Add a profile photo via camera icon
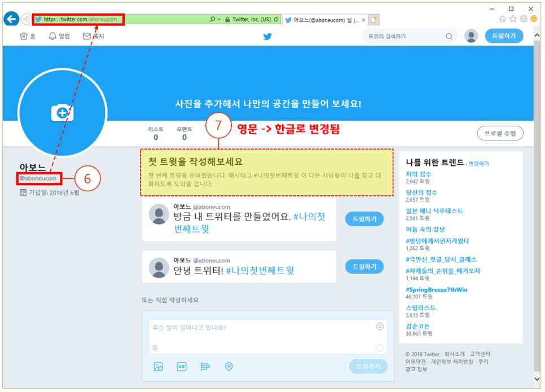The width and height of the screenshot is (545, 392). click(x=63, y=113)
